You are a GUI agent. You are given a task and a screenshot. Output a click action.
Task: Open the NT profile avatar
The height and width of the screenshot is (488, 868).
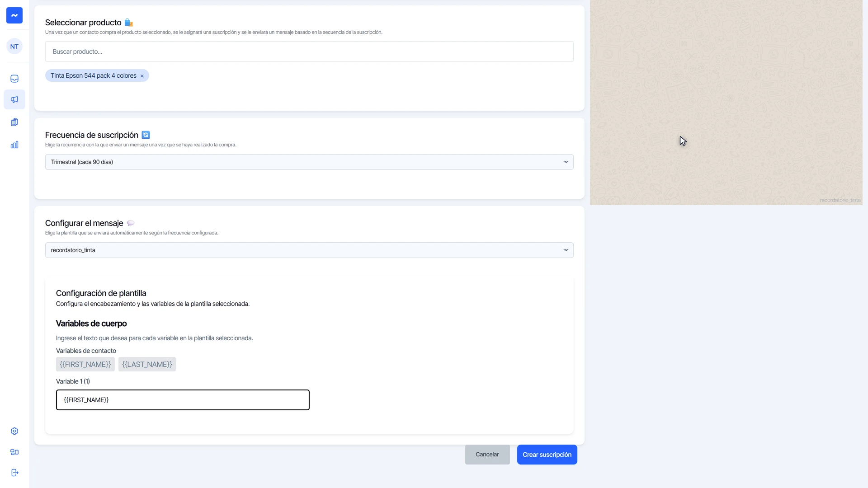14,47
